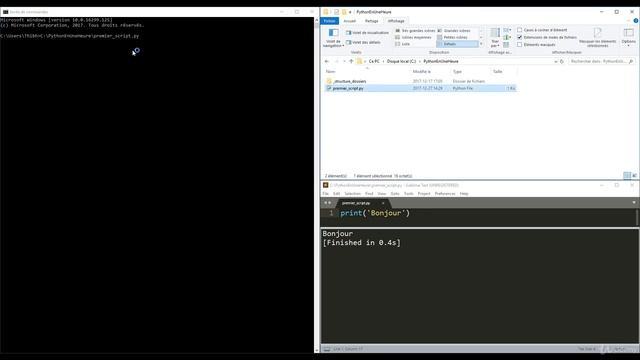Enable Cases à cocher d'élément checkbox
Viewport: 640px width, 360px height.
coord(520,30)
